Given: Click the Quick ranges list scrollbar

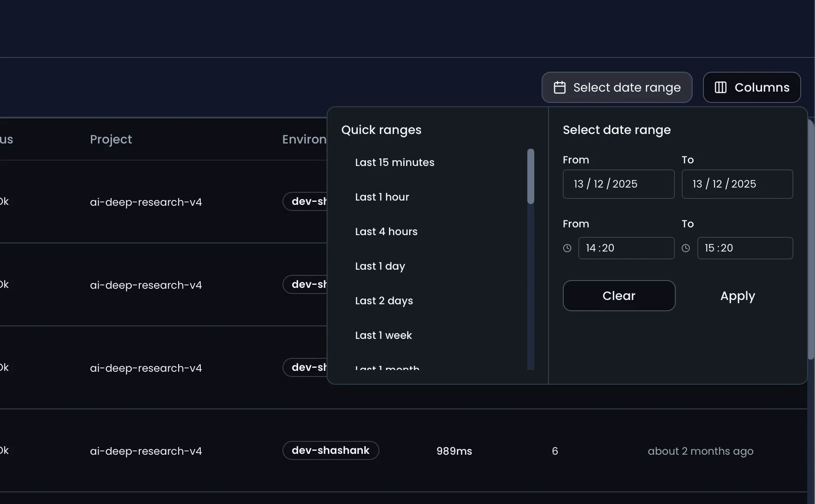Looking at the screenshot, I should (x=530, y=176).
